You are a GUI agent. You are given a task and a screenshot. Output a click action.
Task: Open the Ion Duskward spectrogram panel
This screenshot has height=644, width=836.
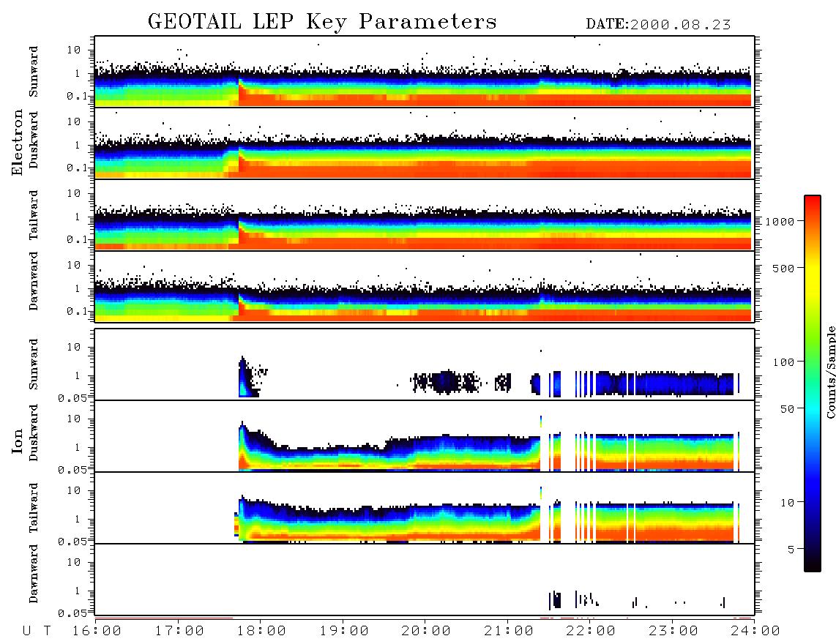point(425,435)
